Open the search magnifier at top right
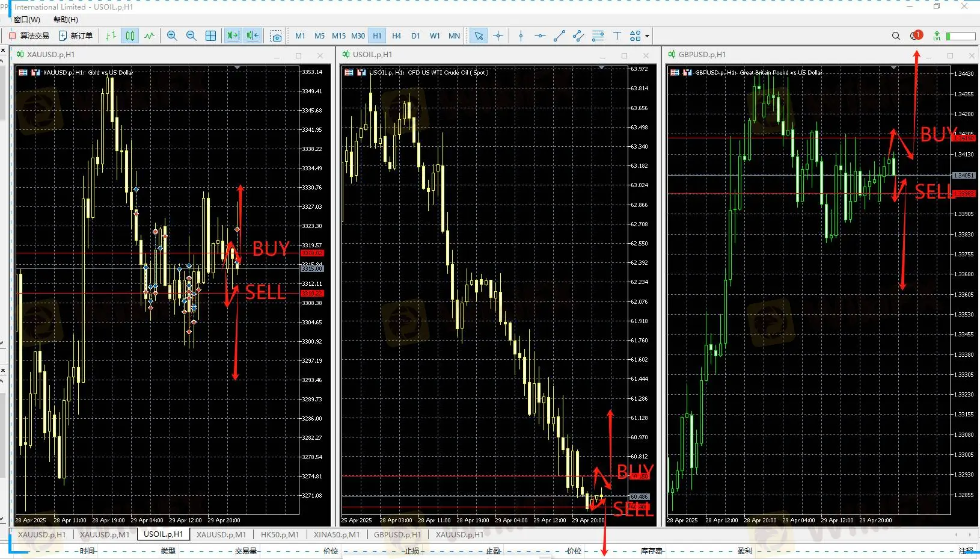This screenshot has height=559, width=980. [x=896, y=36]
